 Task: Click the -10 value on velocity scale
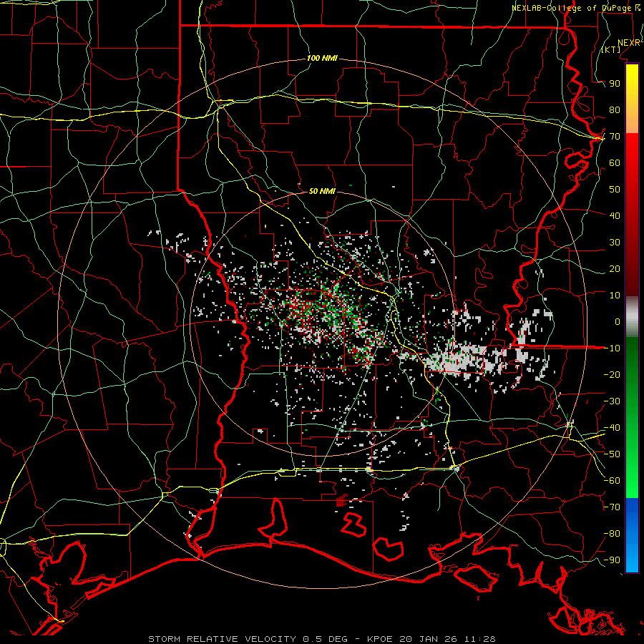612,348
